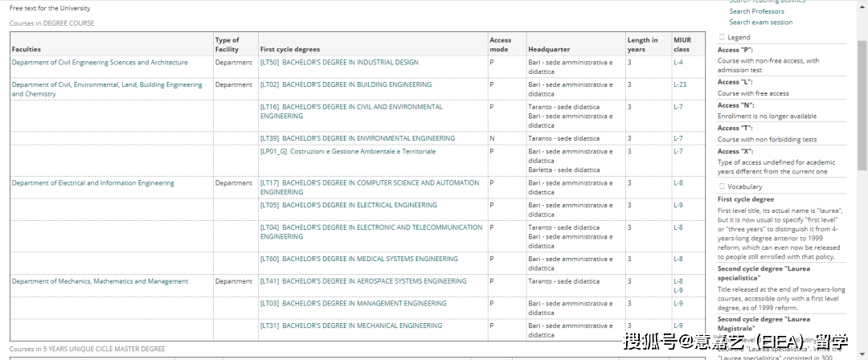Open Department of Civil Engineering Sciences and Architecture
The image size is (868, 360).
pos(100,62)
